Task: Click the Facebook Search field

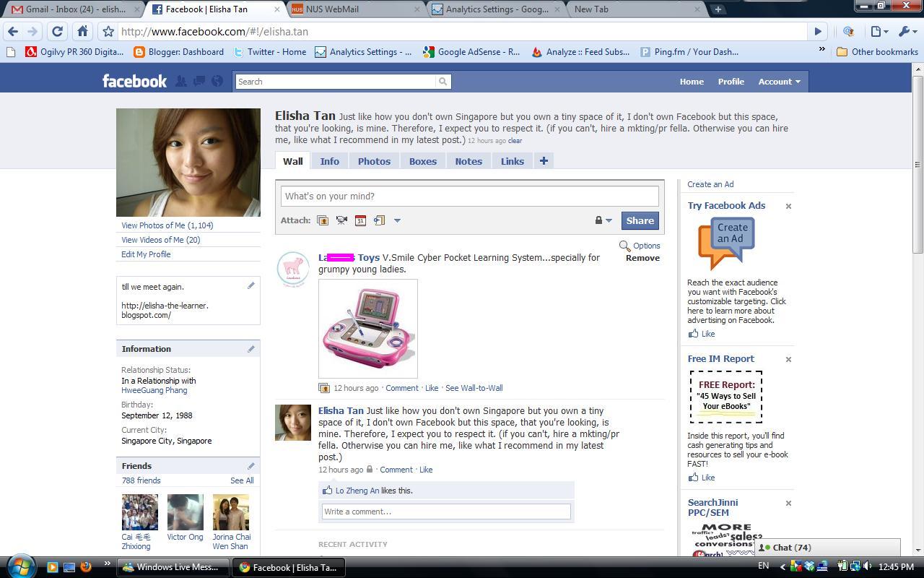Action: pyautogui.click(x=336, y=82)
